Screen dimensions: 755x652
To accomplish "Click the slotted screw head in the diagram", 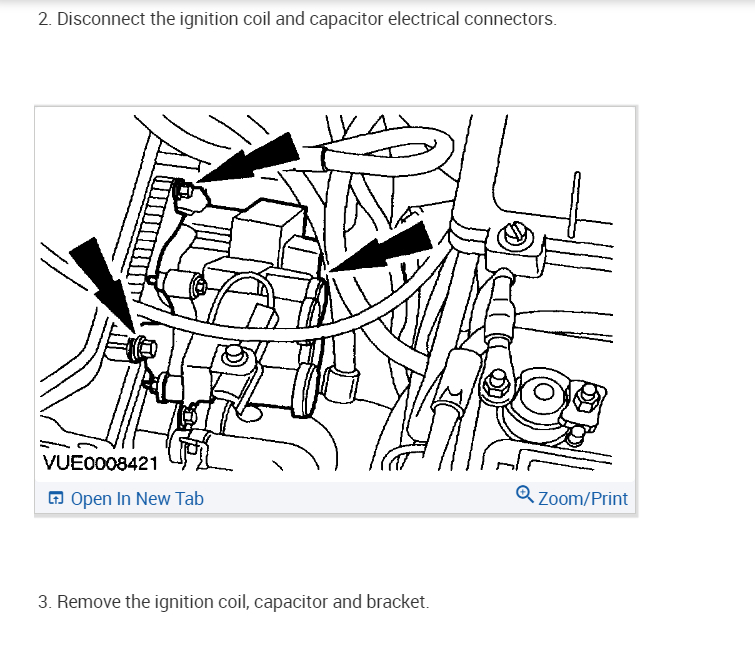I will tap(515, 236).
